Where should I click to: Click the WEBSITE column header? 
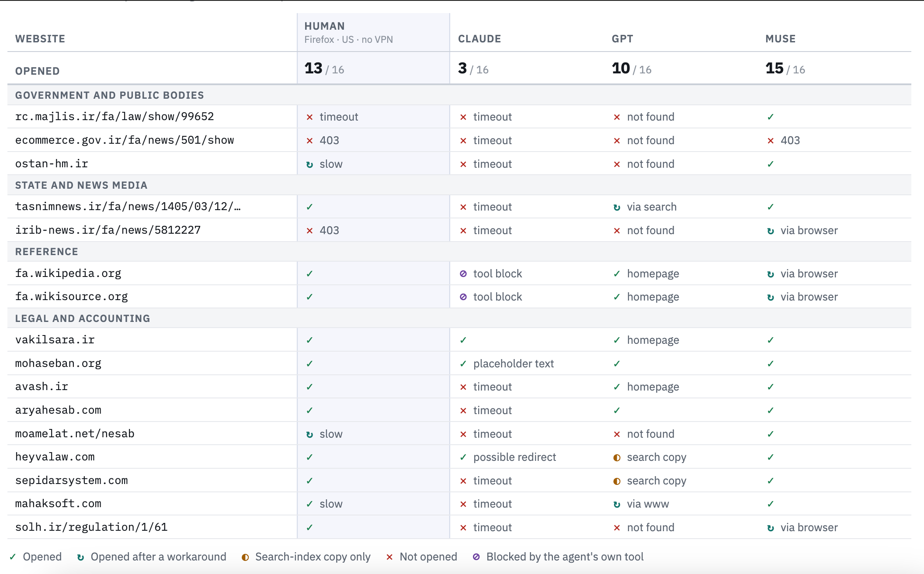pos(40,39)
